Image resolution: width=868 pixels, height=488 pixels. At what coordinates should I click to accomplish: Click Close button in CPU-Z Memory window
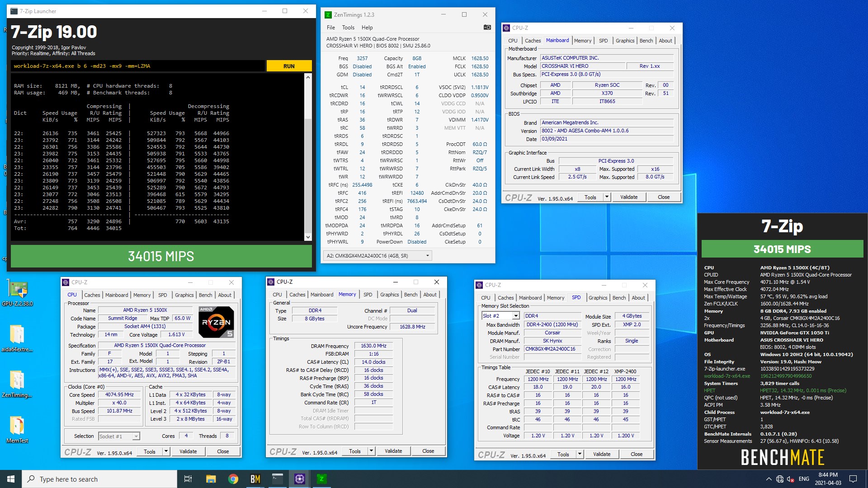coord(428,451)
